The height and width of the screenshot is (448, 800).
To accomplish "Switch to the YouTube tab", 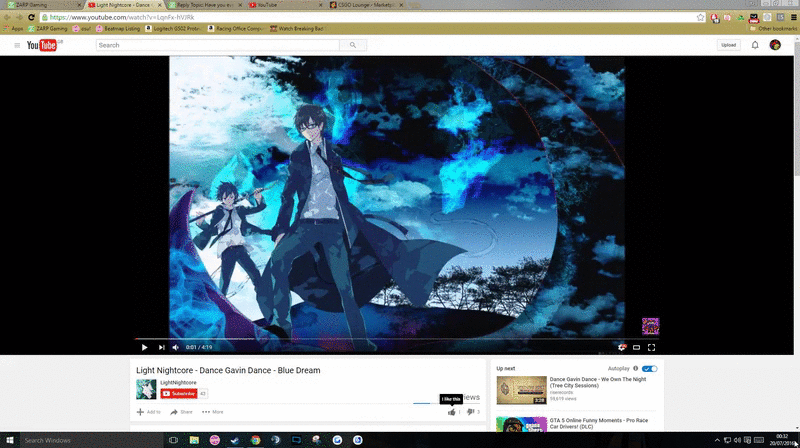I will click(x=286, y=5).
